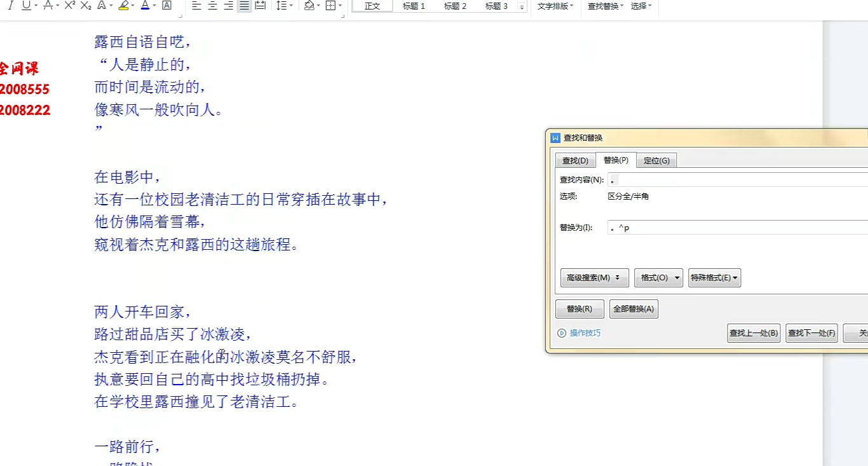Image resolution: width=868 pixels, height=466 pixels.
Task: Toggle character border icon
Action: coord(166,6)
